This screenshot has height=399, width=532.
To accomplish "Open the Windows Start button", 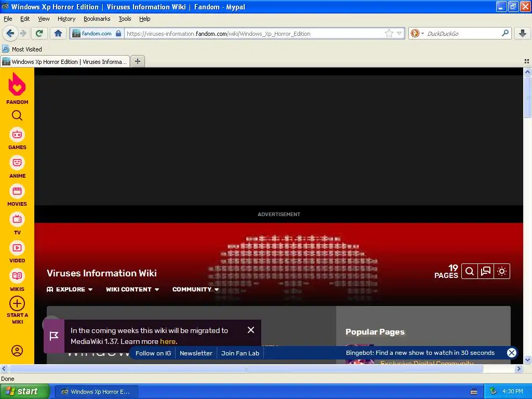I will tap(24, 391).
